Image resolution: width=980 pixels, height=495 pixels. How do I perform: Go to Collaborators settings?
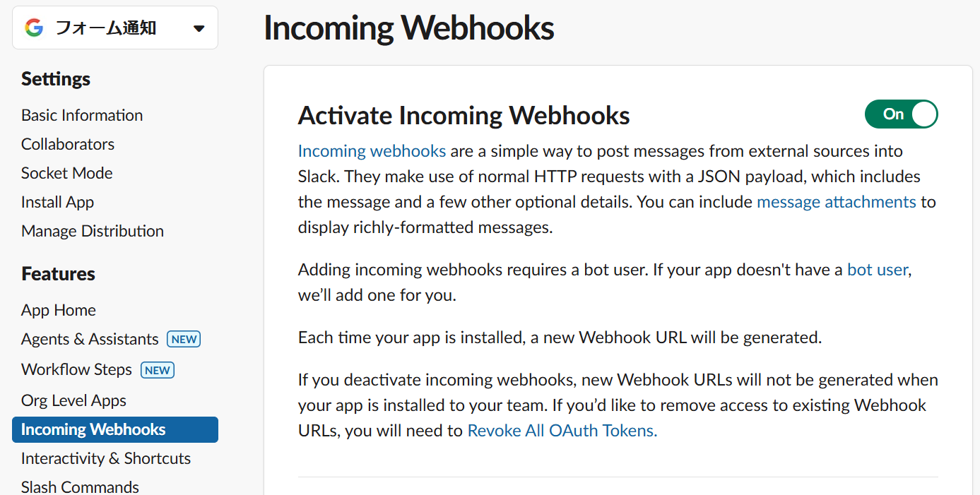point(68,144)
